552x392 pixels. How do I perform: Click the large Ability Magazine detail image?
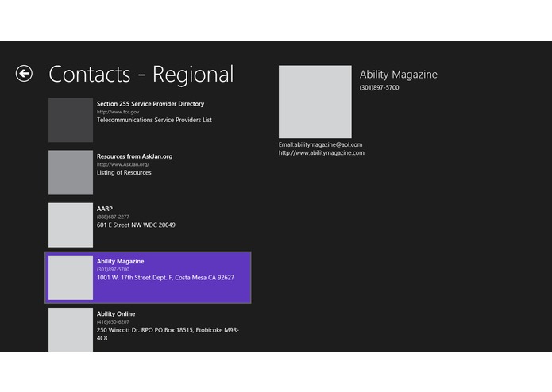315,102
